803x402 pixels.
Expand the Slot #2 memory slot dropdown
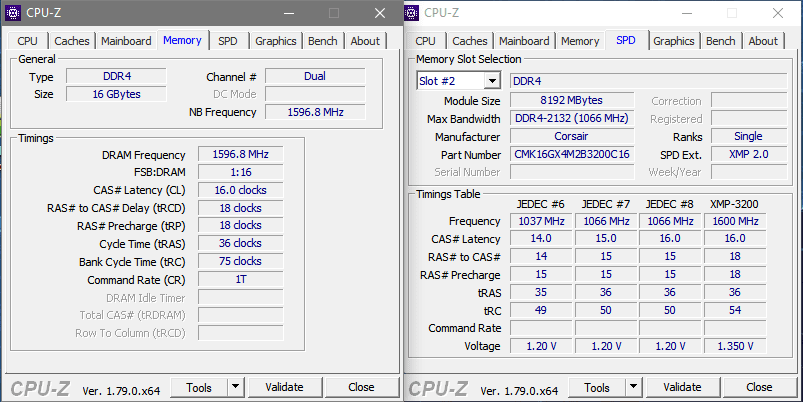(x=492, y=81)
